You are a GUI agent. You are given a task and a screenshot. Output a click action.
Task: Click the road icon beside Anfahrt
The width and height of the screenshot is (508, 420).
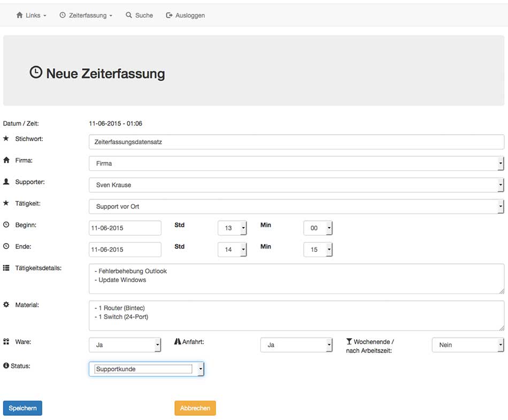178,341
